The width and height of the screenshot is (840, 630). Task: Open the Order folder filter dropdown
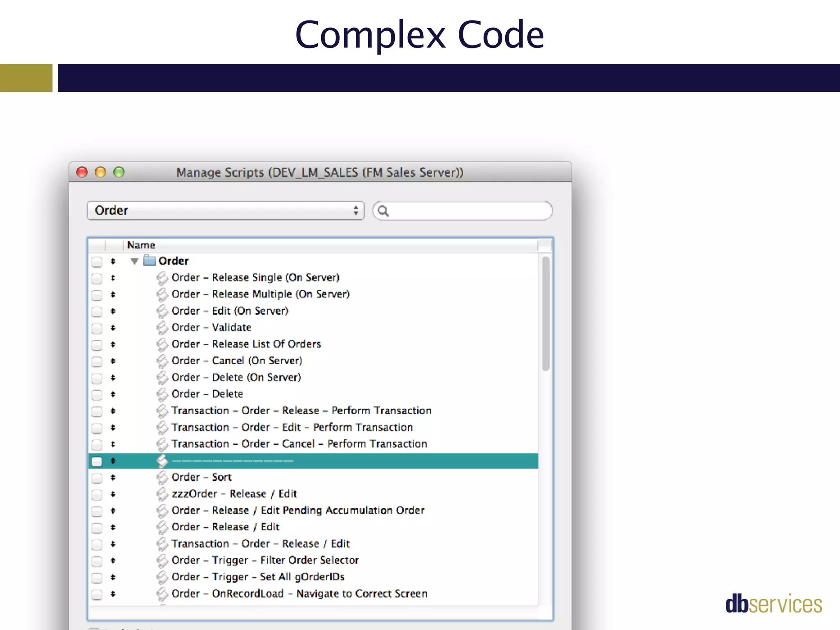[x=225, y=211]
